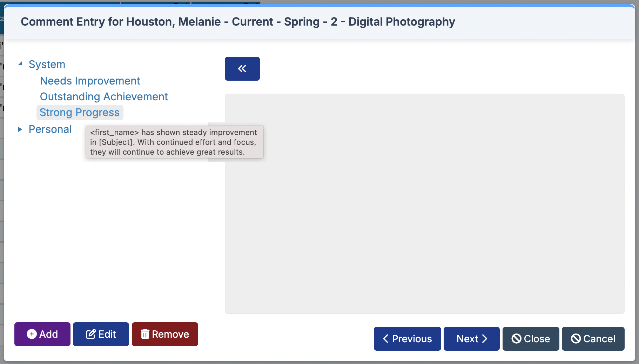Collapse the System tree node arrow
639x364 pixels.
[20, 64]
